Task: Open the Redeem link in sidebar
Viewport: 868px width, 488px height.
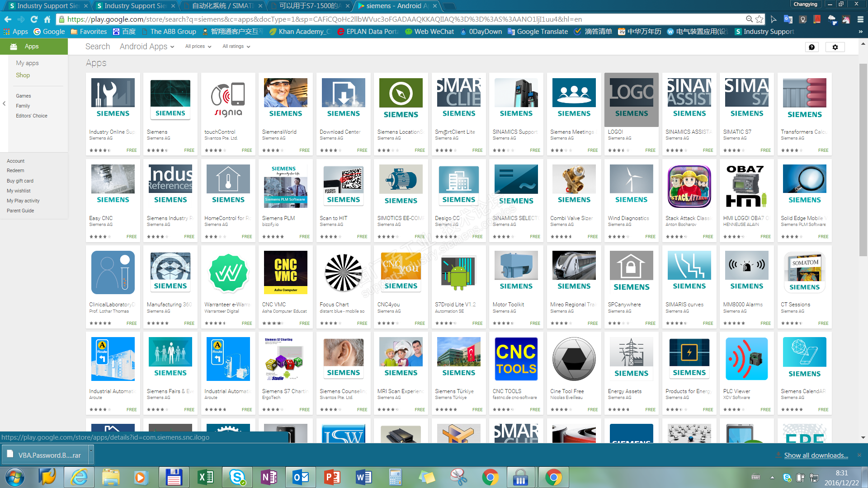Action: point(15,171)
